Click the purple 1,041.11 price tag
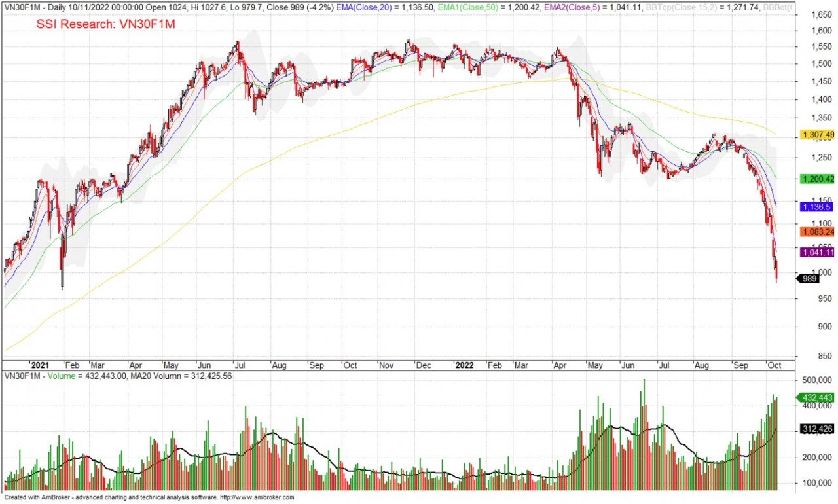838x504 pixels. (817, 253)
